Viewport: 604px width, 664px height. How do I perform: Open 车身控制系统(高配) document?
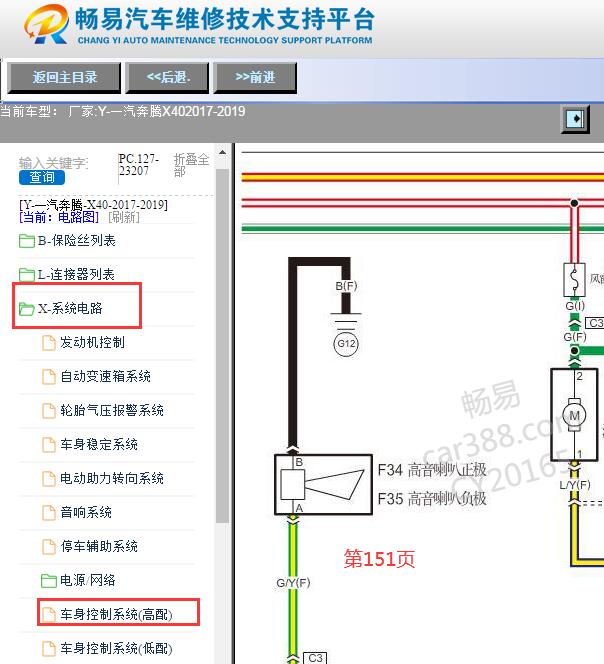point(116,614)
